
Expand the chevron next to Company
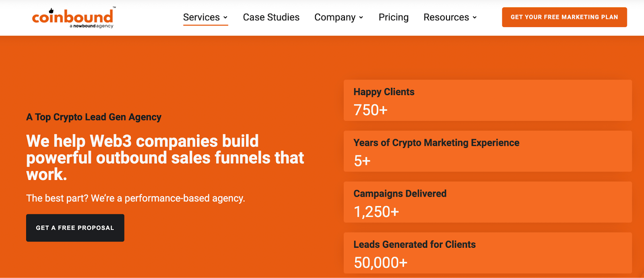pyautogui.click(x=361, y=17)
